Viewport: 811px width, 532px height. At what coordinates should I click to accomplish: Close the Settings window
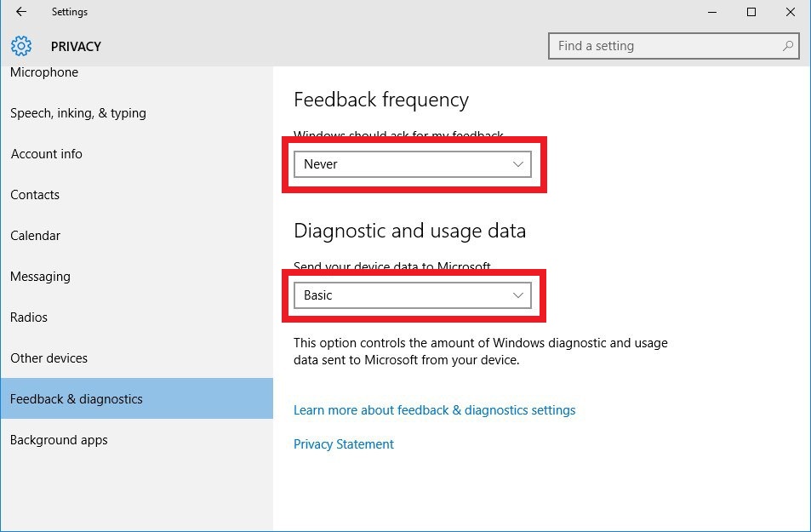pyautogui.click(x=791, y=12)
